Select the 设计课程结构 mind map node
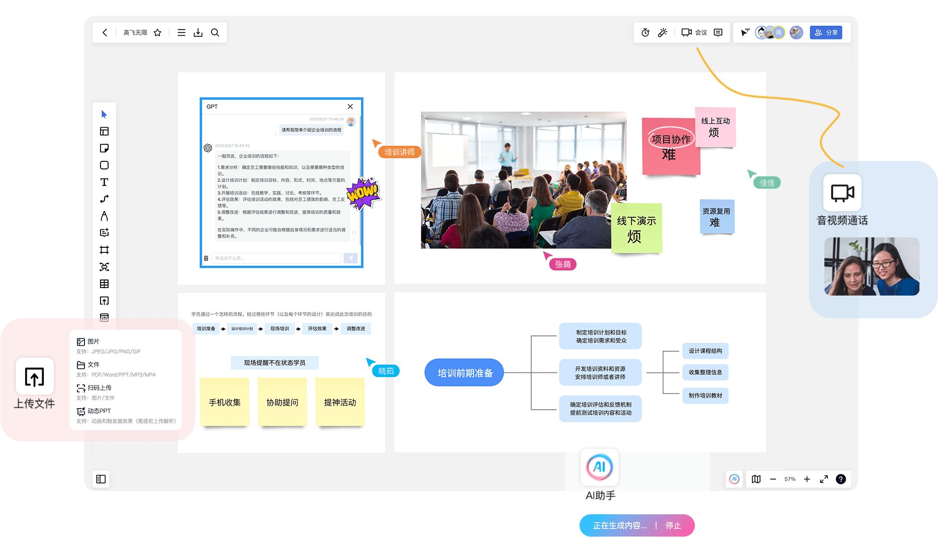938x560 pixels. tap(705, 351)
